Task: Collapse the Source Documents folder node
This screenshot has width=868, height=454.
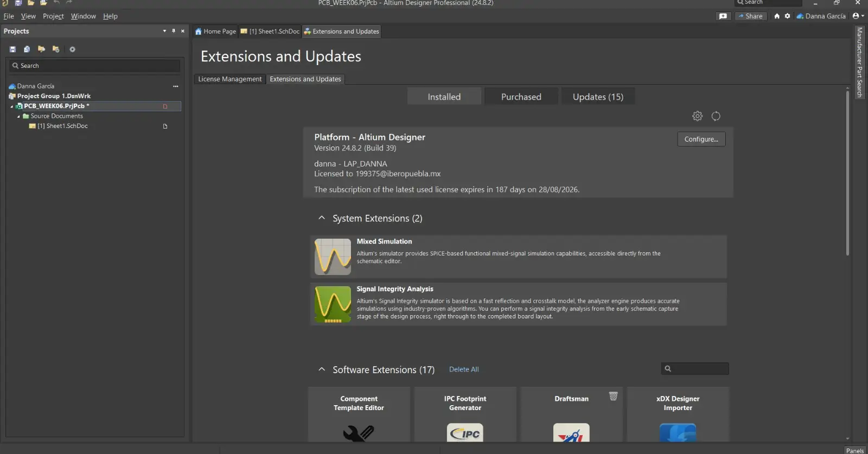Action: tap(18, 116)
